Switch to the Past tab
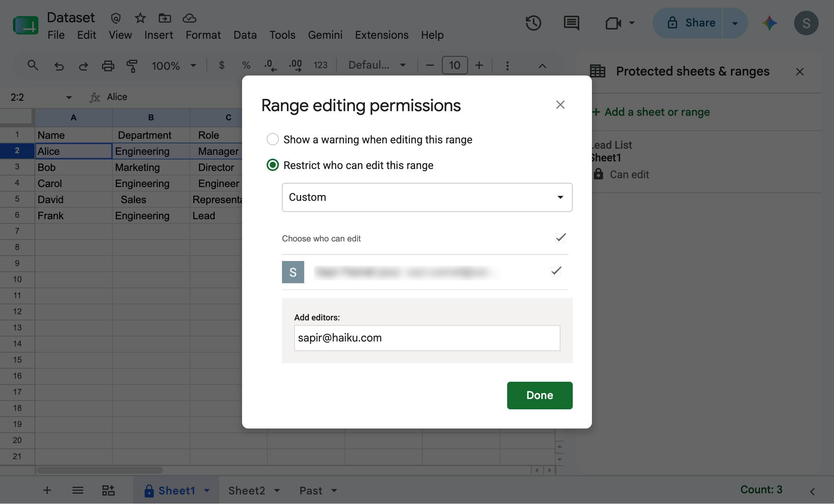The height and width of the screenshot is (504, 834). (311, 491)
